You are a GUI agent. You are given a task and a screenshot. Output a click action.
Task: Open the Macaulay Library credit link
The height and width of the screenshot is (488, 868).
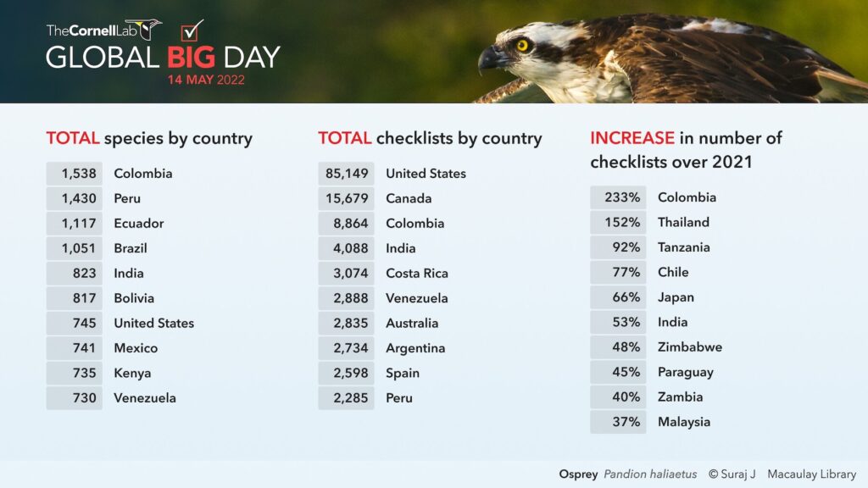click(x=811, y=474)
